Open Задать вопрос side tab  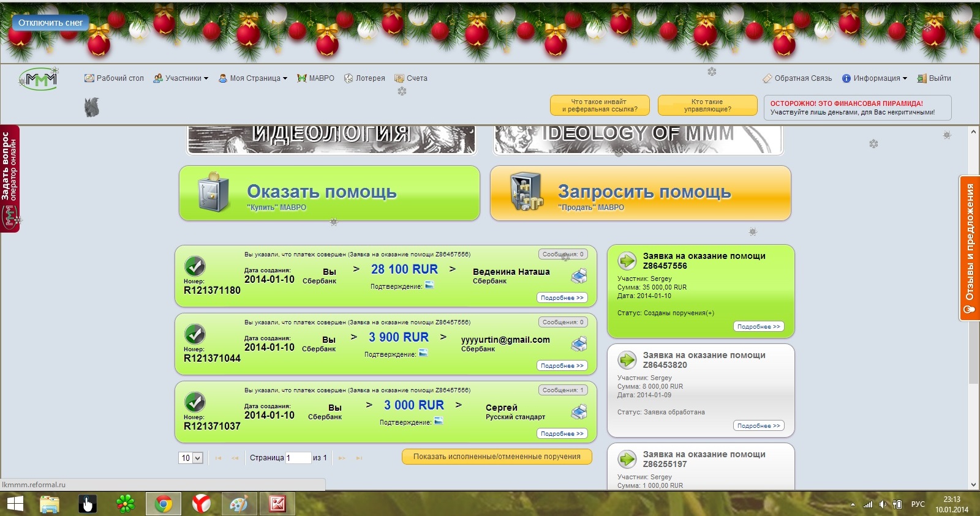click(10, 179)
